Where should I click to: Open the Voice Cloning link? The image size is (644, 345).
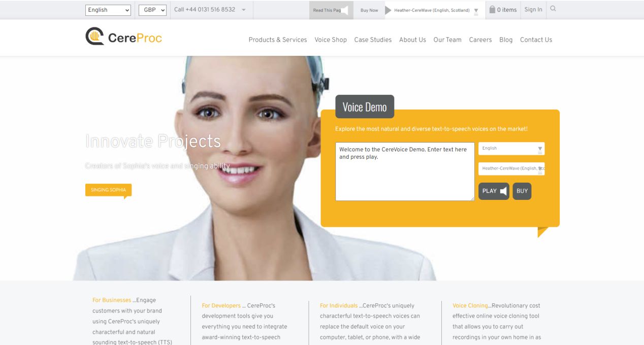tap(471, 305)
